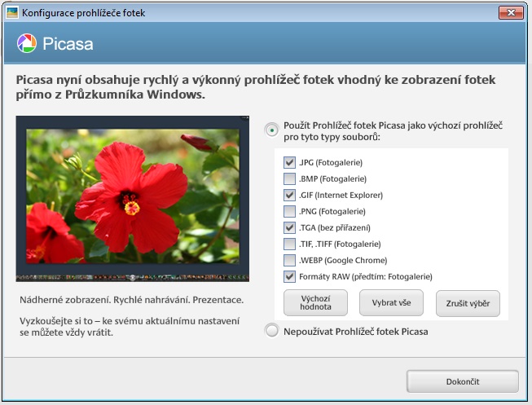Click the small title bar photo icon

[12, 12]
